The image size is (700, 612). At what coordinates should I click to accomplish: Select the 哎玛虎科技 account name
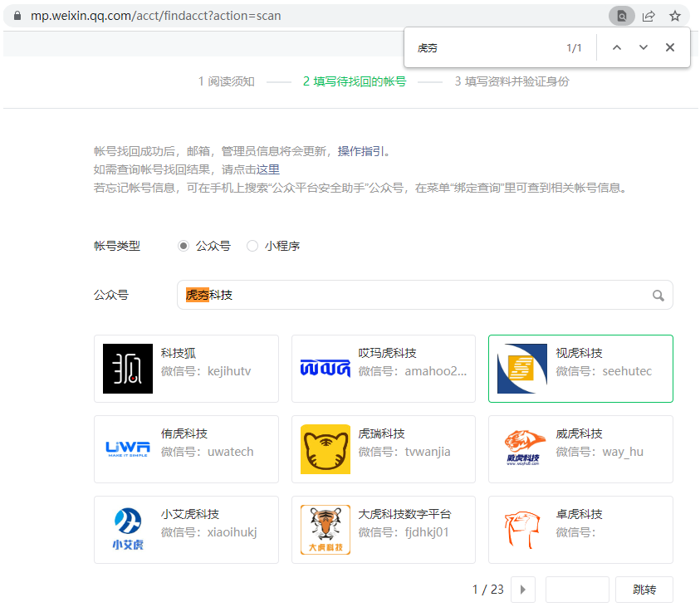(x=387, y=353)
